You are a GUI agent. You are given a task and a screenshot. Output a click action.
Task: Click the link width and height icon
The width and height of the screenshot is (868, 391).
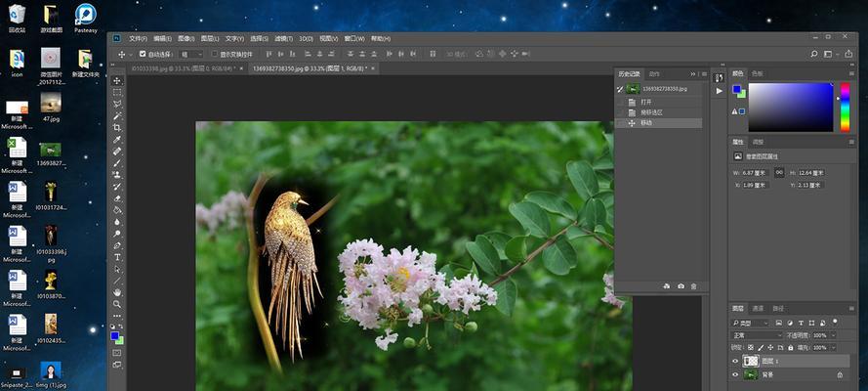779,173
